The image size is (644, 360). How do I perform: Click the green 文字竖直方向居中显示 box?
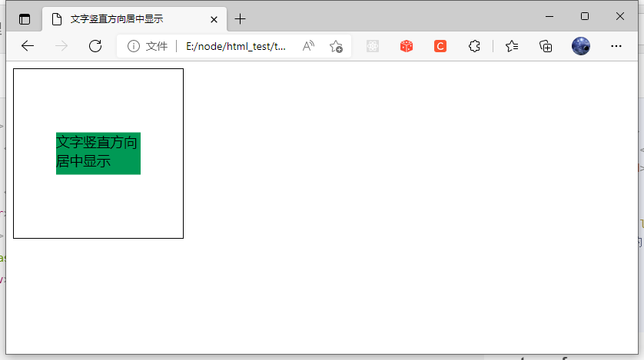point(98,154)
